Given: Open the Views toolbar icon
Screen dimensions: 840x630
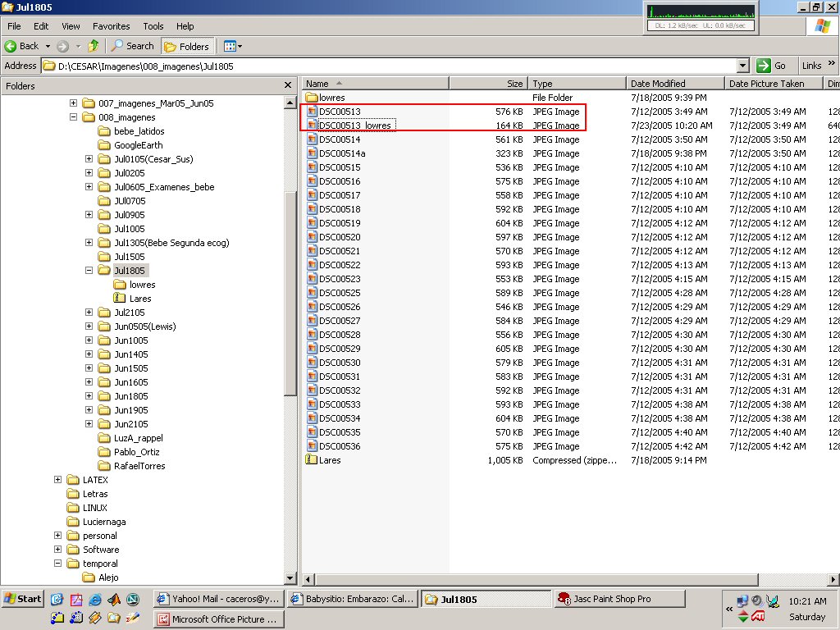Looking at the screenshot, I should coord(232,46).
